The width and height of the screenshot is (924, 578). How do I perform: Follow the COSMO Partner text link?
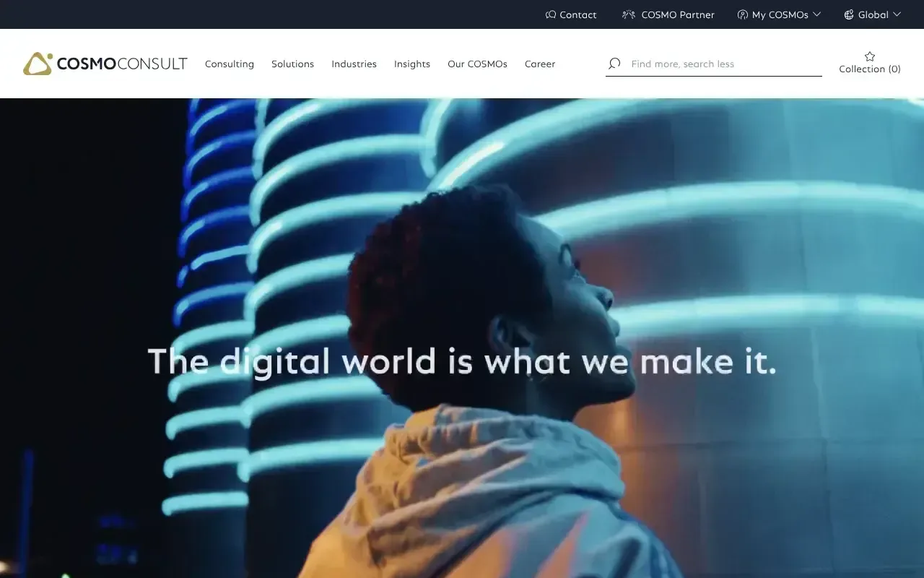point(678,15)
